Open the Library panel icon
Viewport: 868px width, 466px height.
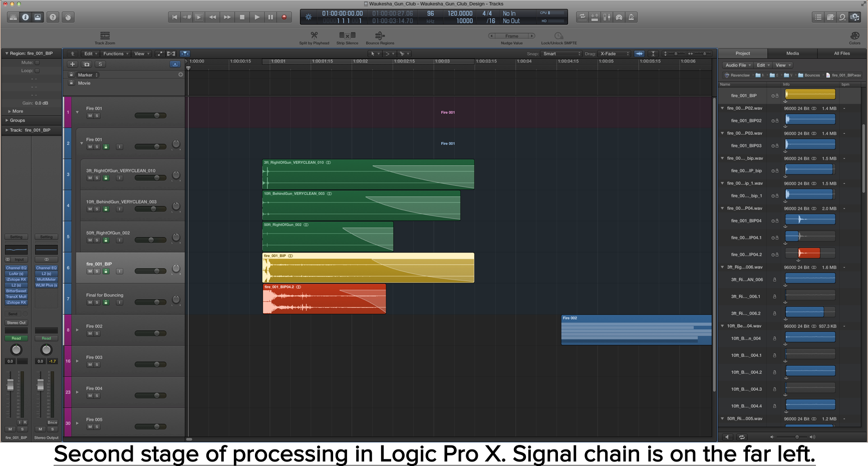click(13, 17)
